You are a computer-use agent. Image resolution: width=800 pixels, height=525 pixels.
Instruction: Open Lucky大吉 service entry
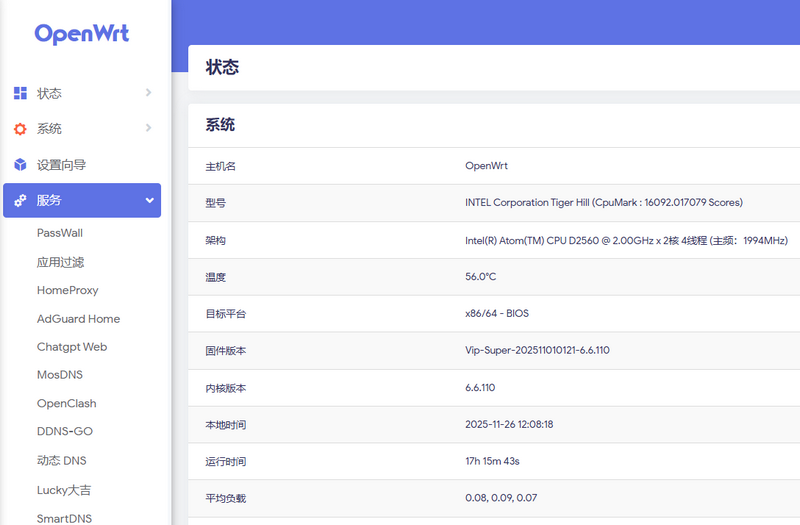pyautogui.click(x=64, y=490)
